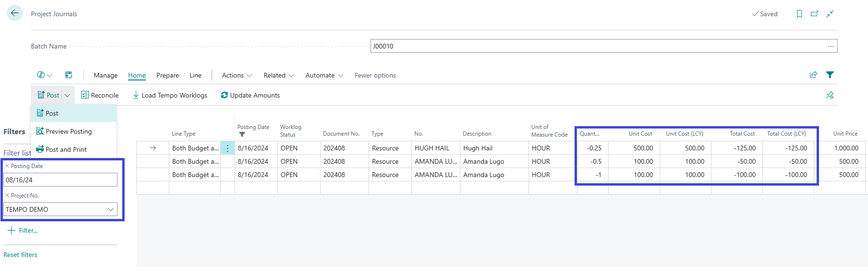Remove the Posting Date filter
The width and height of the screenshot is (868, 267).
click(7, 166)
